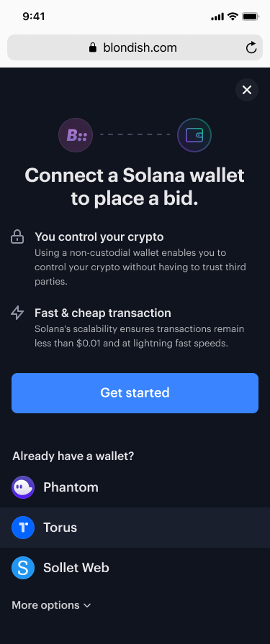The image size is (270, 644).
Task: Click the gradient wallet icon
Action: (x=194, y=135)
